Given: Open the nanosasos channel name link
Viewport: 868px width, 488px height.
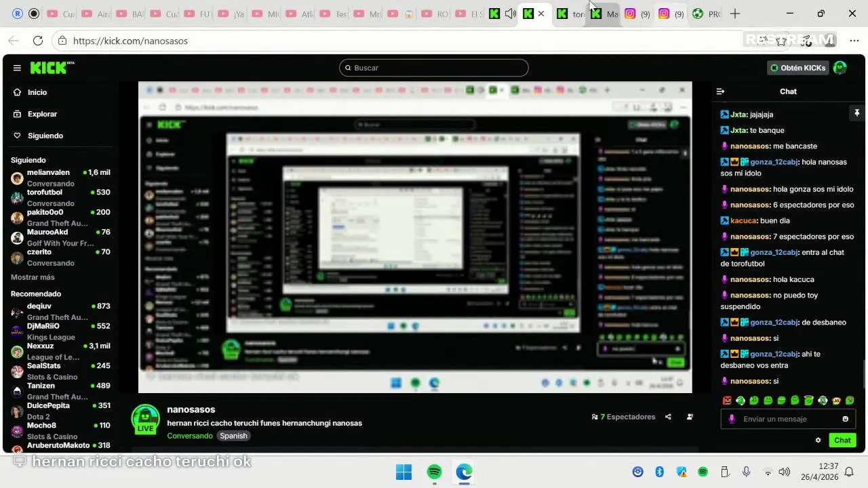Looking at the screenshot, I should pyautogui.click(x=191, y=409).
